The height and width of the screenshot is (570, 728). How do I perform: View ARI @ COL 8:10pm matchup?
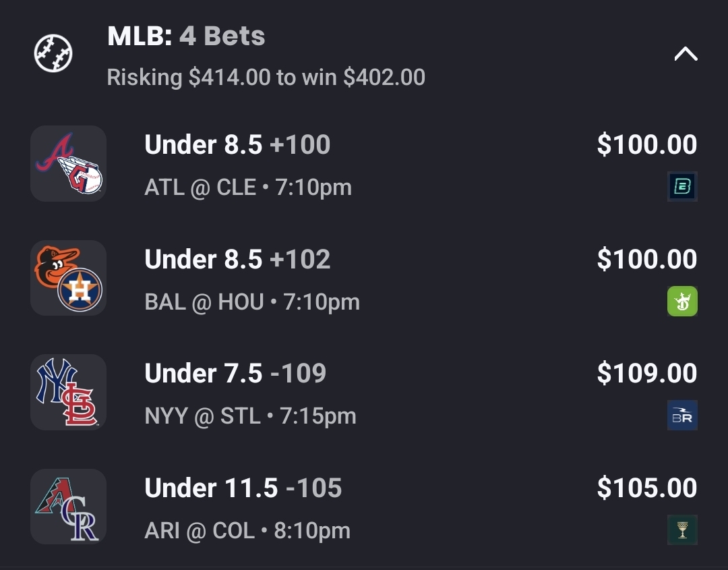pos(247,531)
